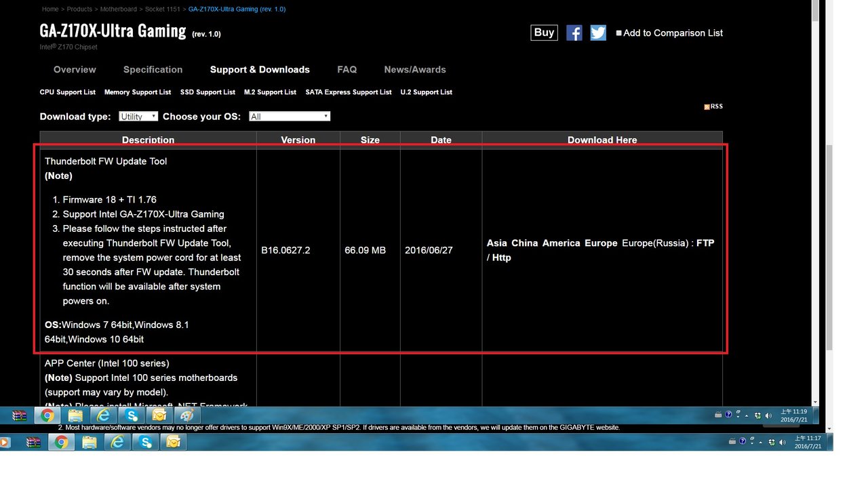Viewport: 868px width, 488px height.
Task: Click the Twitter share icon
Action: 597,33
